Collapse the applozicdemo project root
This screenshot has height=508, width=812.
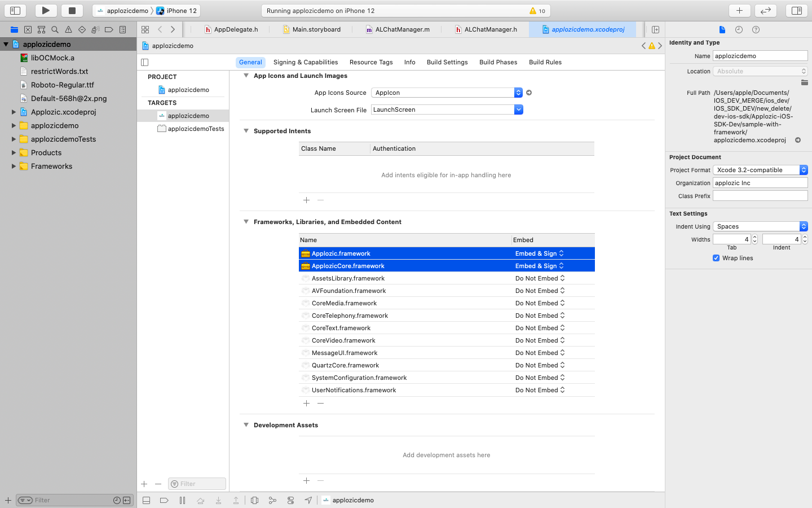(x=6, y=44)
